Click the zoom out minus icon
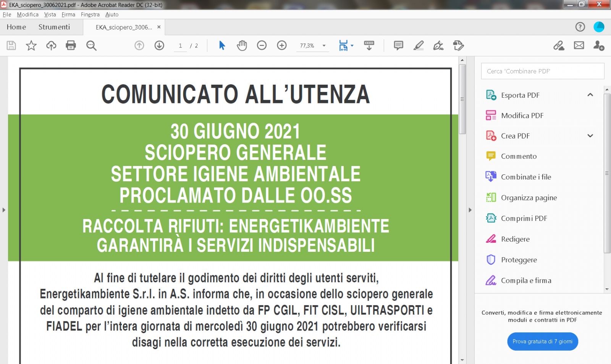 coord(262,45)
